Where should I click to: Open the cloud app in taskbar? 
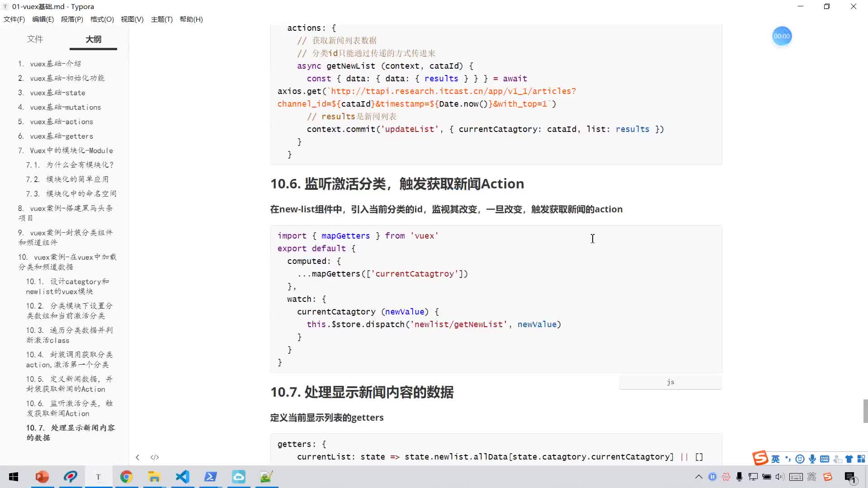(238, 477)
